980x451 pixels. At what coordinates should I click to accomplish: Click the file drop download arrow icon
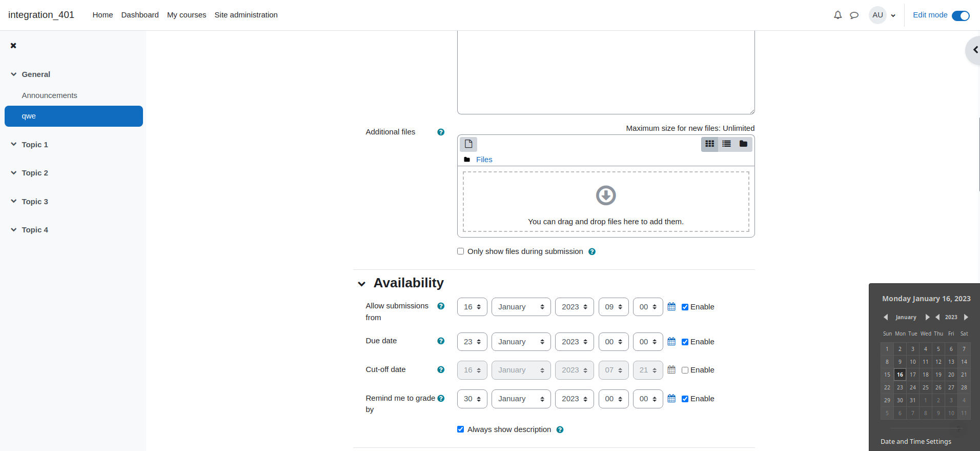coord(606,195)
